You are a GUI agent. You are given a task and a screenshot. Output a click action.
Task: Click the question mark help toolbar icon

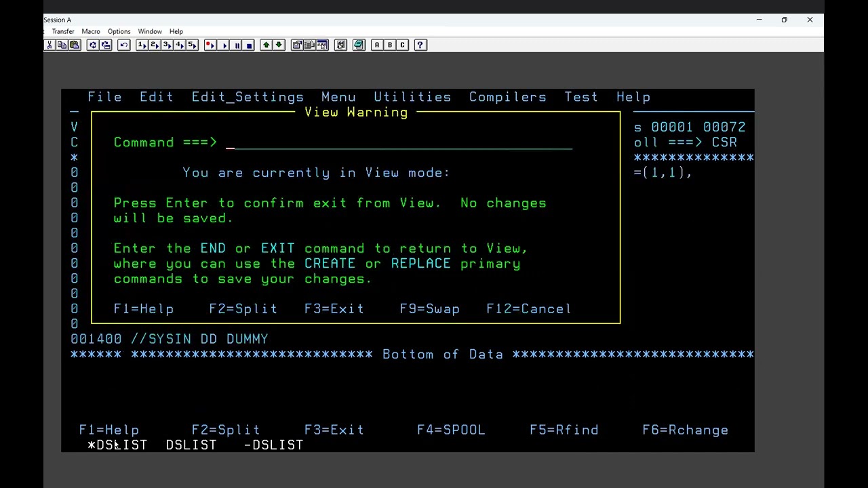[420, 45]
